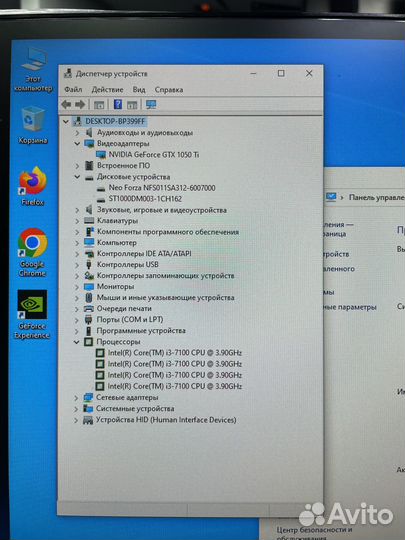Click the scan for hardware changes monitor icon
Image resolution: width=405 pixels, height=540 pixels.
[151, 104]
